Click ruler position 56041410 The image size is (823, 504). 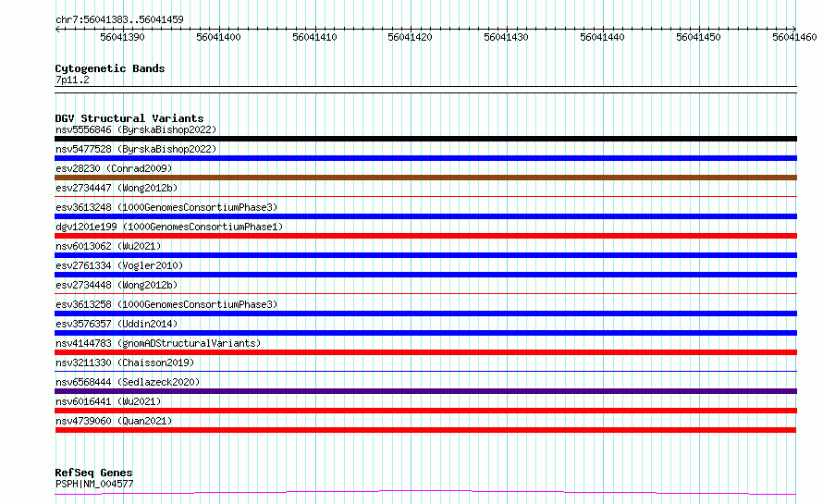pyautogui.click(x=314, y=37)
